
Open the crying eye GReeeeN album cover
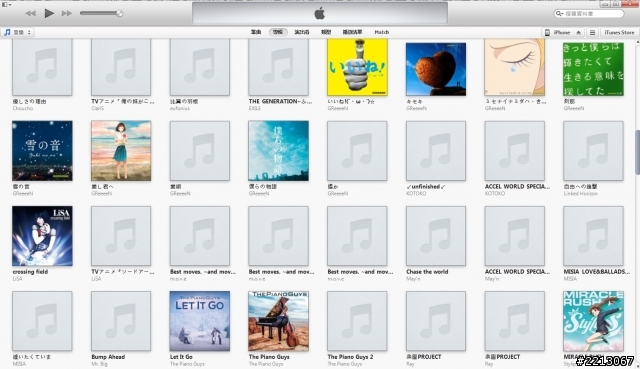[515, 67]
